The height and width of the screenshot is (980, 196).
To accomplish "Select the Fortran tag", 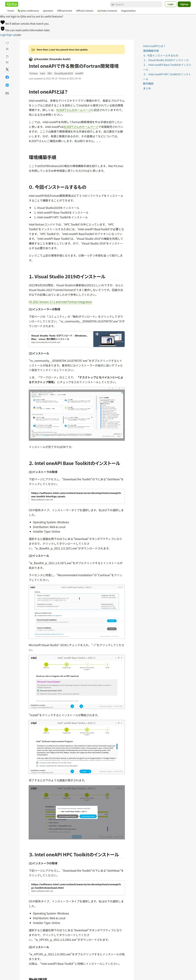I will tap(34, 73).
